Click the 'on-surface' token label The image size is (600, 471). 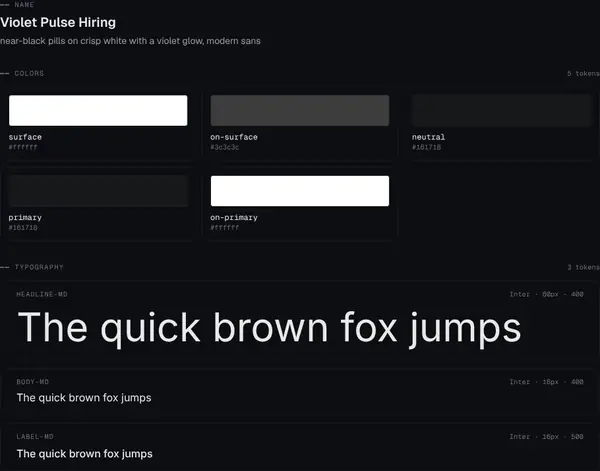[234, 137]
